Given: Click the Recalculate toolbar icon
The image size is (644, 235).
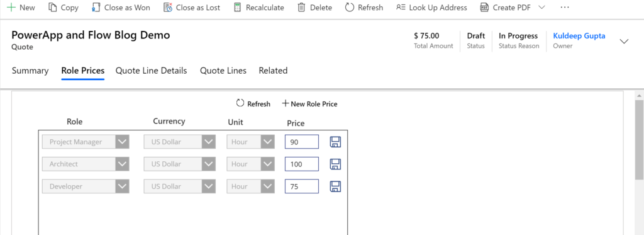Looking at the screenshot, I should point(237,8).
